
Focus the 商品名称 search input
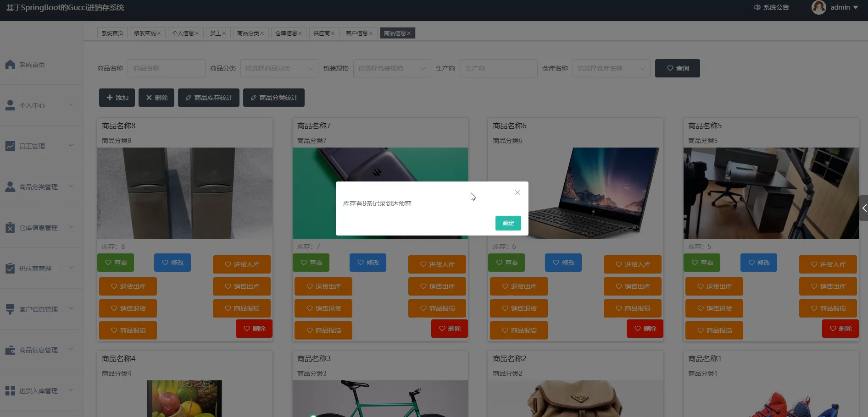(x=167, y=68)
